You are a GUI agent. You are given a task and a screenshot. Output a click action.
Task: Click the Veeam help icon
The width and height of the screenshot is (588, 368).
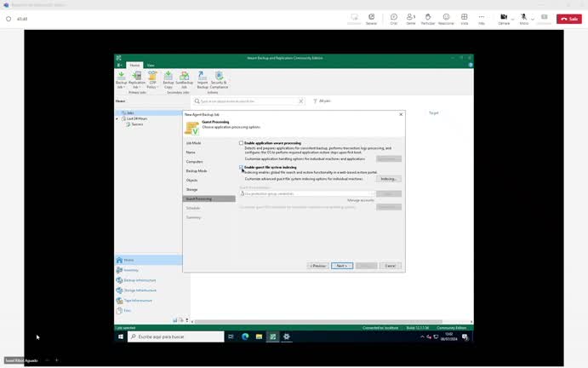click(x=471, y=65)
